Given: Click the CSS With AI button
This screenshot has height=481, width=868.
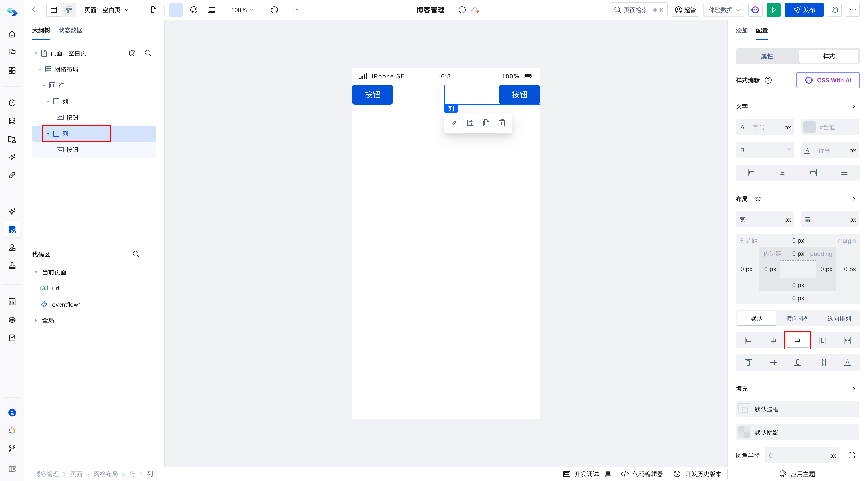Looking at the screenshot, I should tap(828, 80).
